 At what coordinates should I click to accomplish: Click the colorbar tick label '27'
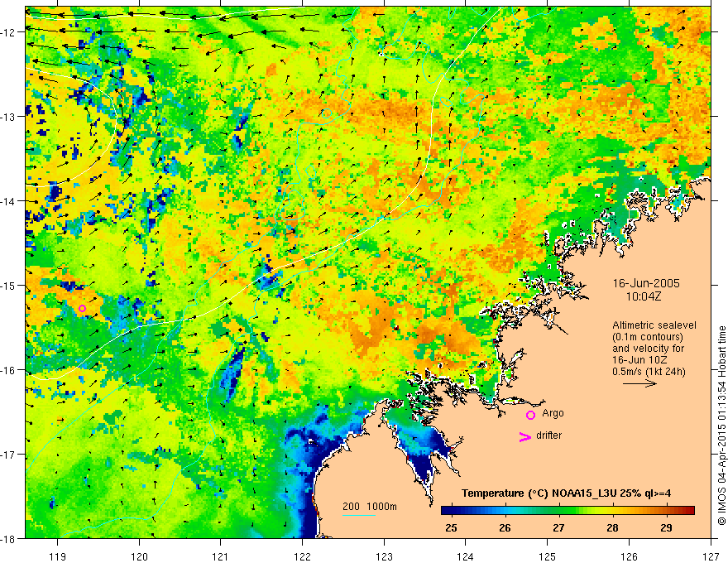tap(558, 528)
